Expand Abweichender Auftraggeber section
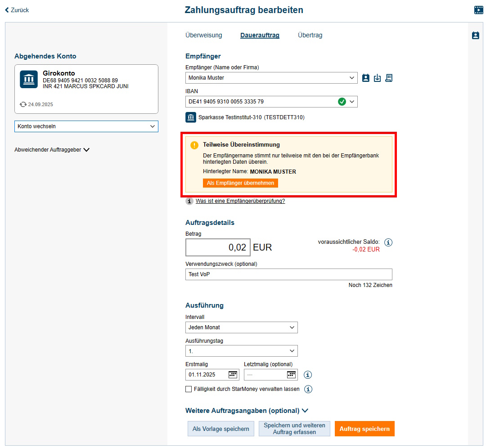Image resolution: width=486 pixels, height=448 pixels. click(52, 150)
